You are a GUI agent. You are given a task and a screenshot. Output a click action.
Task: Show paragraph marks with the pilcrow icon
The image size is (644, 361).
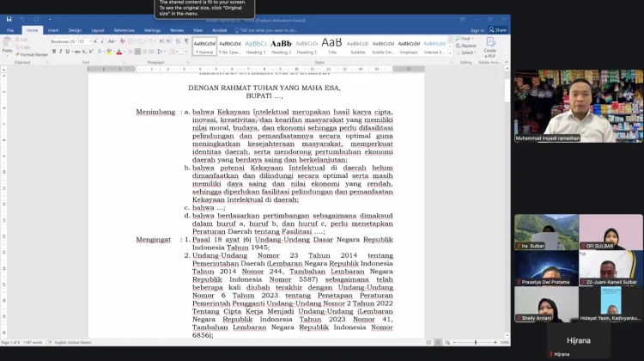(186, 41)
